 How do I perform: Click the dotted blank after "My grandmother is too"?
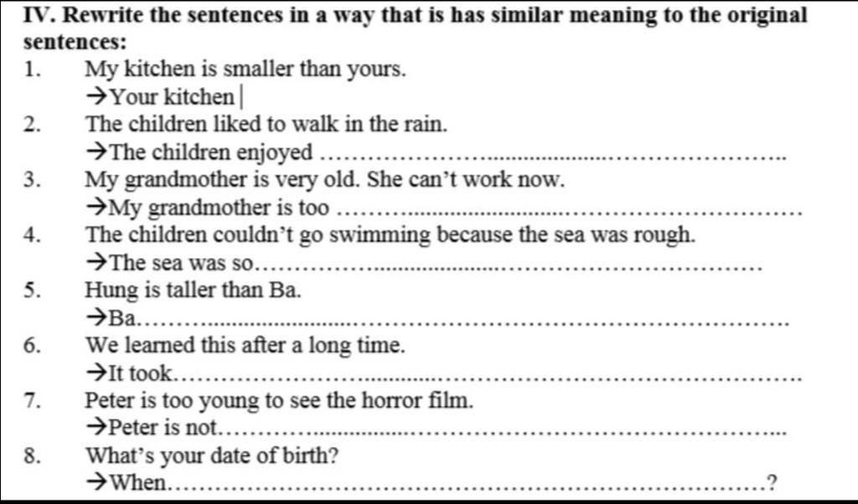pos(574,210)
